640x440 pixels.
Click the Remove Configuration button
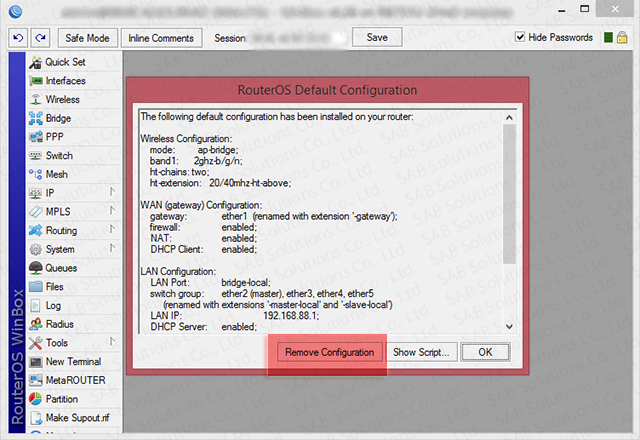coord(330,352)
